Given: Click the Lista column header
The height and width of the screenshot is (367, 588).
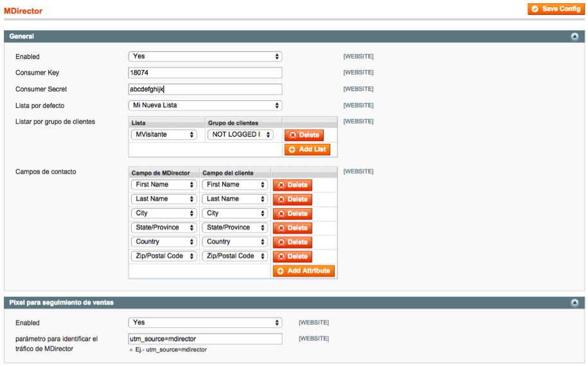Looking at the screenshot, I should coord(138,123).
